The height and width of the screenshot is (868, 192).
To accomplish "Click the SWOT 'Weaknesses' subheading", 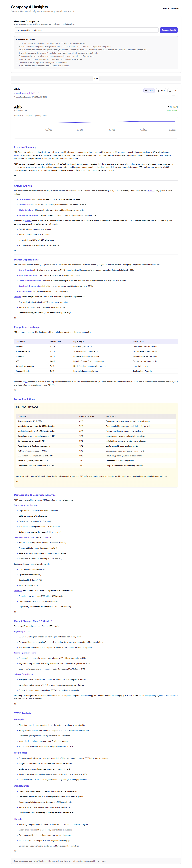I will pyautogui.click(x=21, y=752).
